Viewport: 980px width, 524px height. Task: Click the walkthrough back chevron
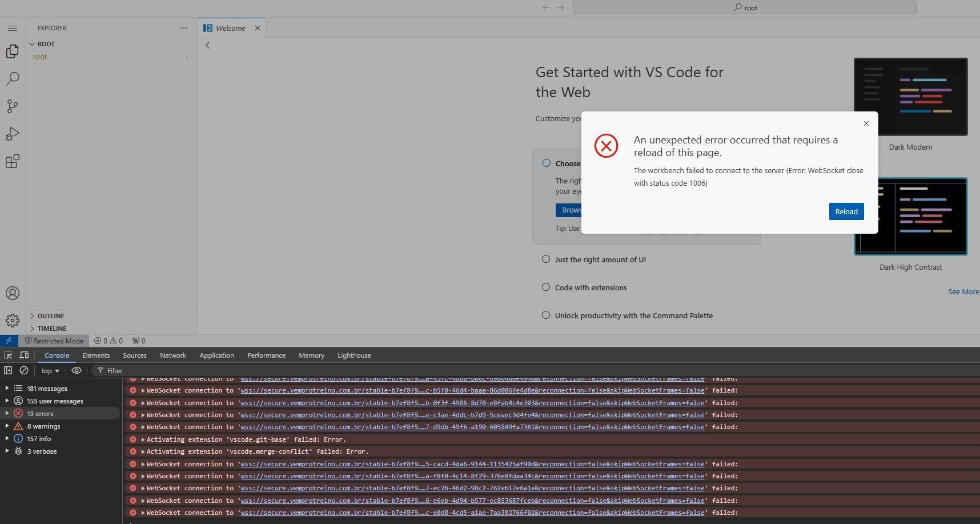point(208,45)
